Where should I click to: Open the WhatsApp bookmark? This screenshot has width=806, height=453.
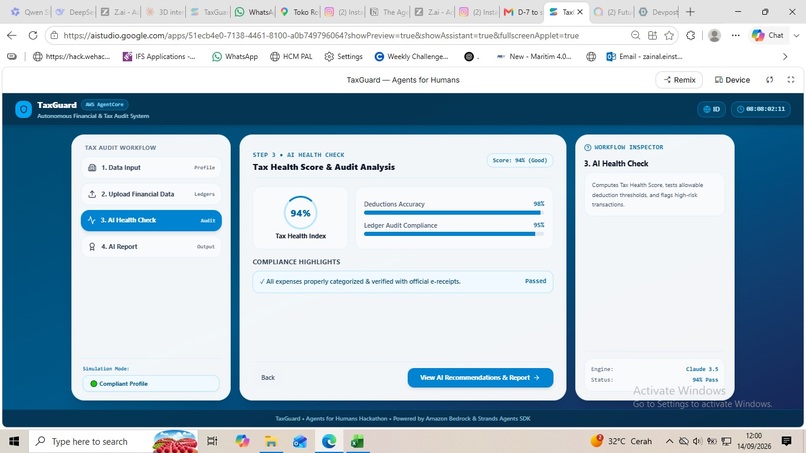235,57
